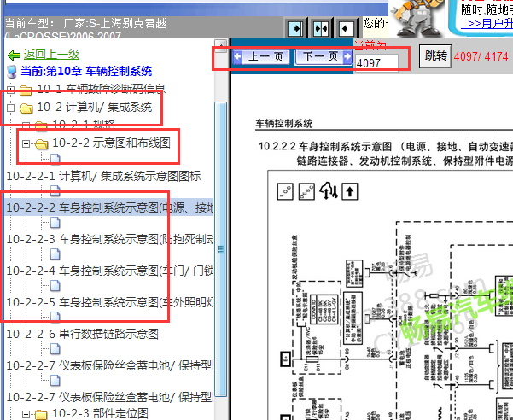Select 10-2-2 示意图和布线图 tree item

pyautogui.click(x=111, y=143)
